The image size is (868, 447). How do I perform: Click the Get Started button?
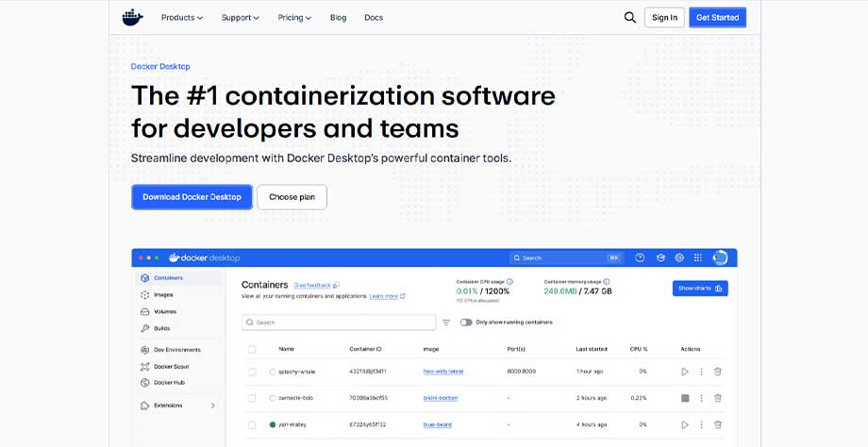click(x=717, y=18)
